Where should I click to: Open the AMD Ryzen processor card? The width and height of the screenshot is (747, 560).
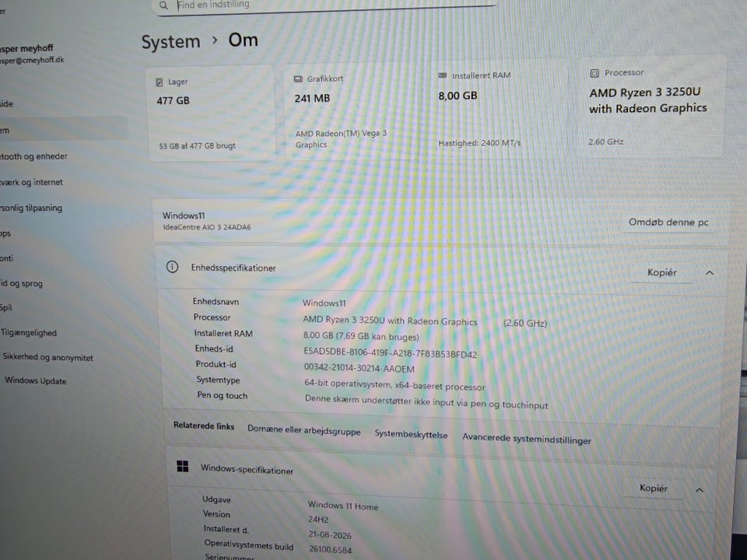(x=651, y=107)
